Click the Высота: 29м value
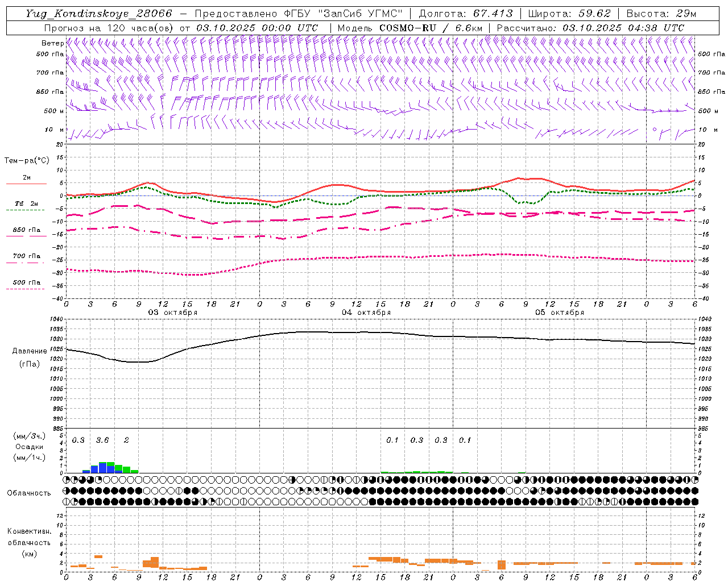The image size is (728, 582). tap(661, 14)
